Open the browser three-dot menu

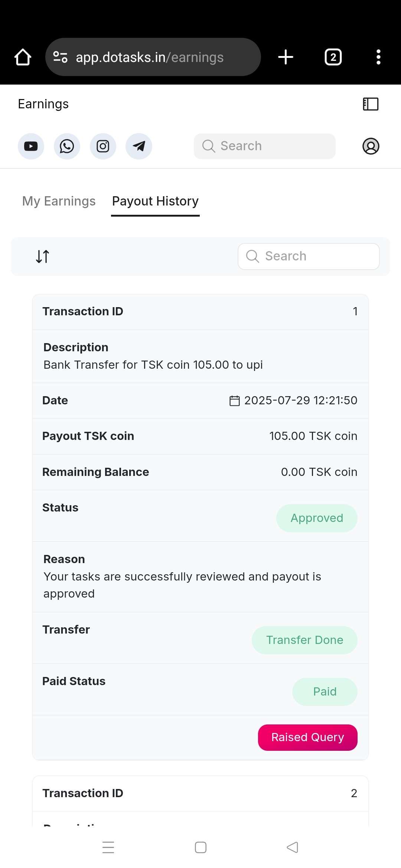click(378, 57)
